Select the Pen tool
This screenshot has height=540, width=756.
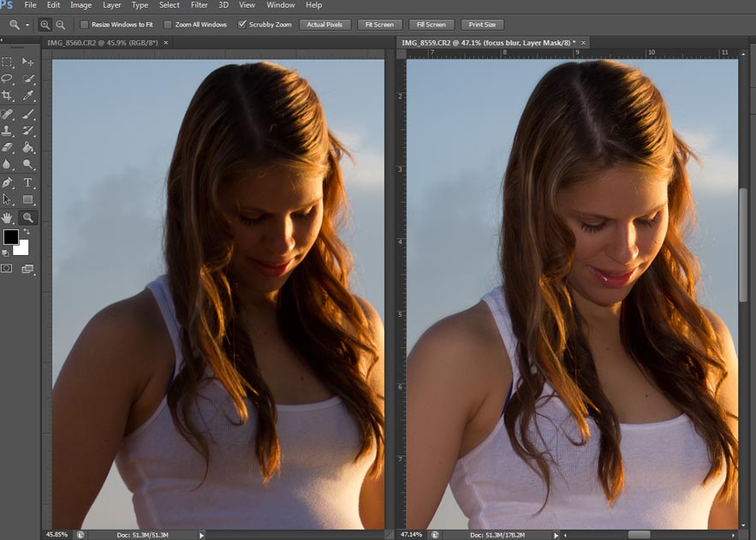coord(8,182)
